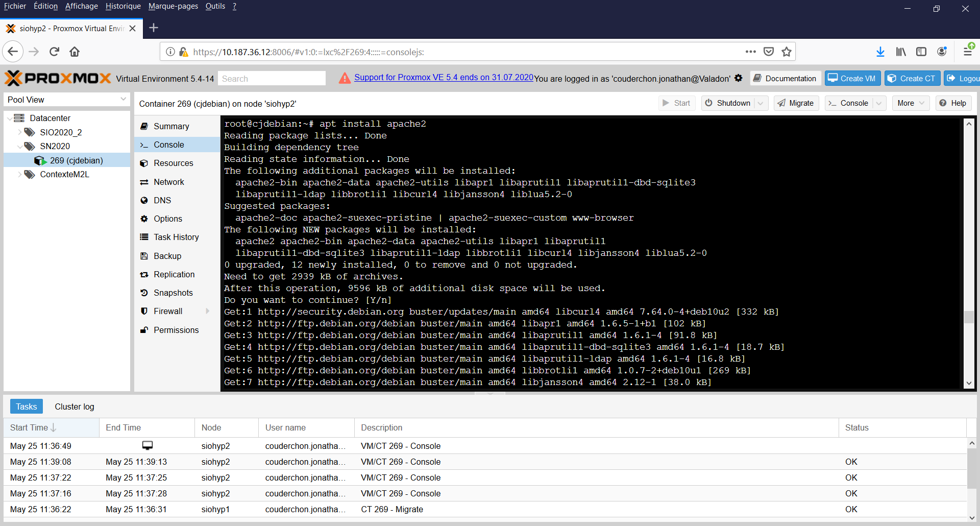Screen dimensions: 980x526
Task: Collapse the Datacenter tree node
Action: [x=10, y=118]
